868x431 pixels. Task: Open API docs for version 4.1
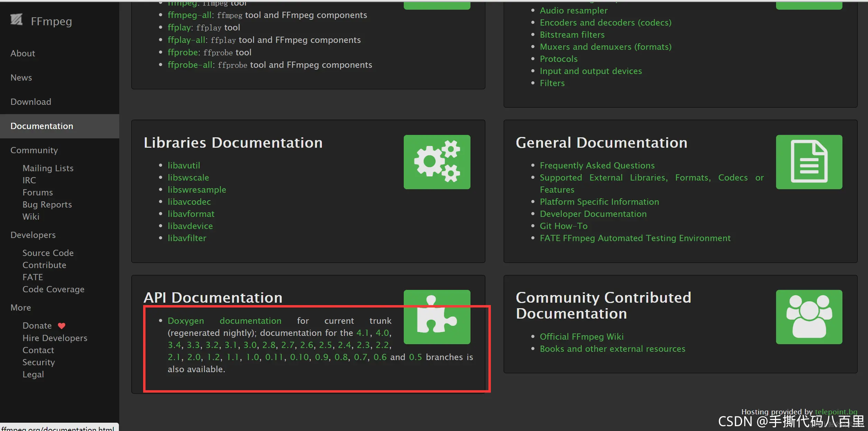click(x=363, y=333)
